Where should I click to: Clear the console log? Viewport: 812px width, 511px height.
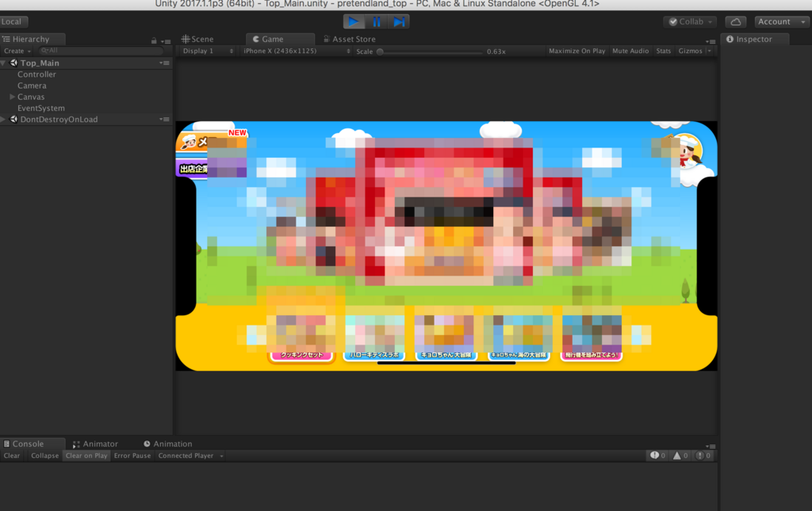tap(12, 456)
